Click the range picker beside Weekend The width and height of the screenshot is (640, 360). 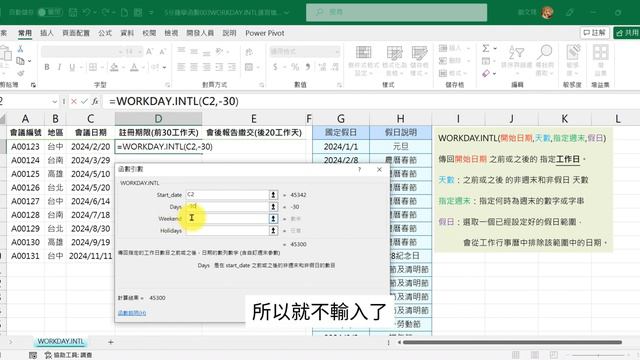pyautogui.click(x=273, y=219)
